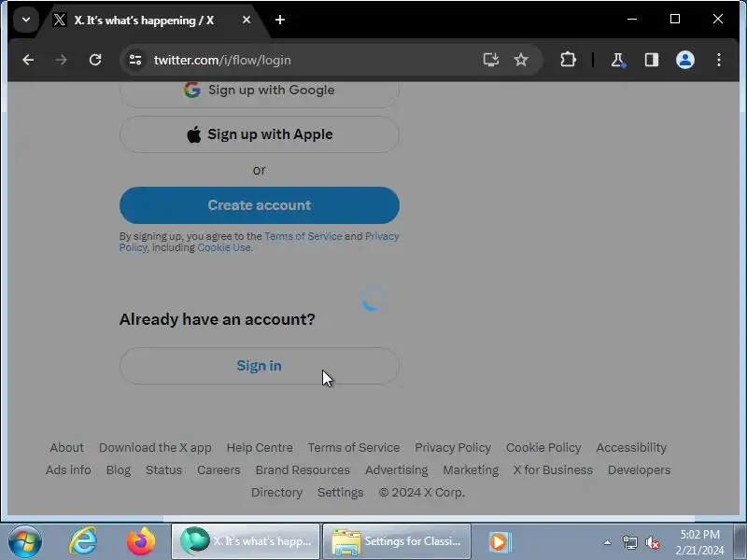Open Privacy Policy in the footer
Image resolution: width=747 pixels, height=560 pixels.
tap(453, 448)
